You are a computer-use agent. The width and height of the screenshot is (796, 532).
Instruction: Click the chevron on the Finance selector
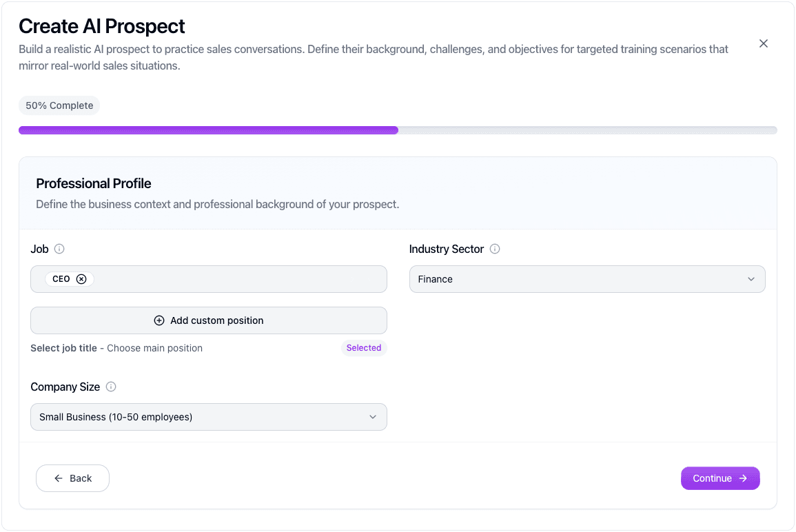click(x=752, y=279)
